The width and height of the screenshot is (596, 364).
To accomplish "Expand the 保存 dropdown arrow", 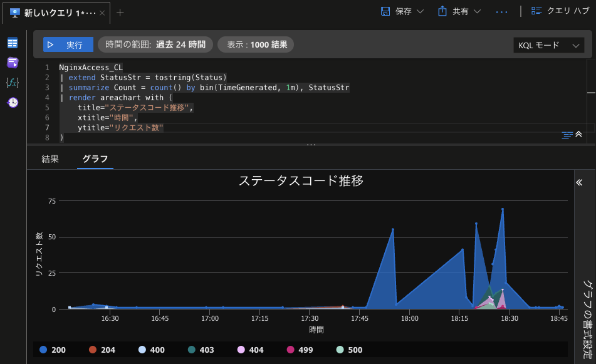I will [x=420, y=11].
